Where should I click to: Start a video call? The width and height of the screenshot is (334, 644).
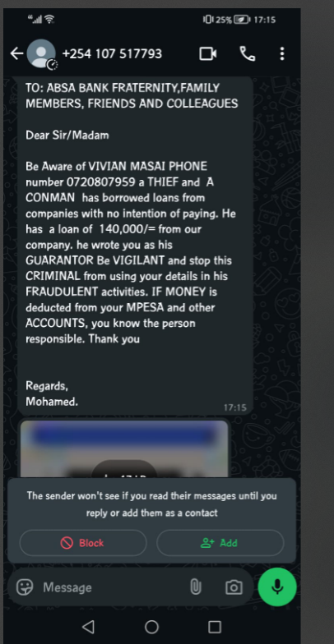[x=208, y=54]
